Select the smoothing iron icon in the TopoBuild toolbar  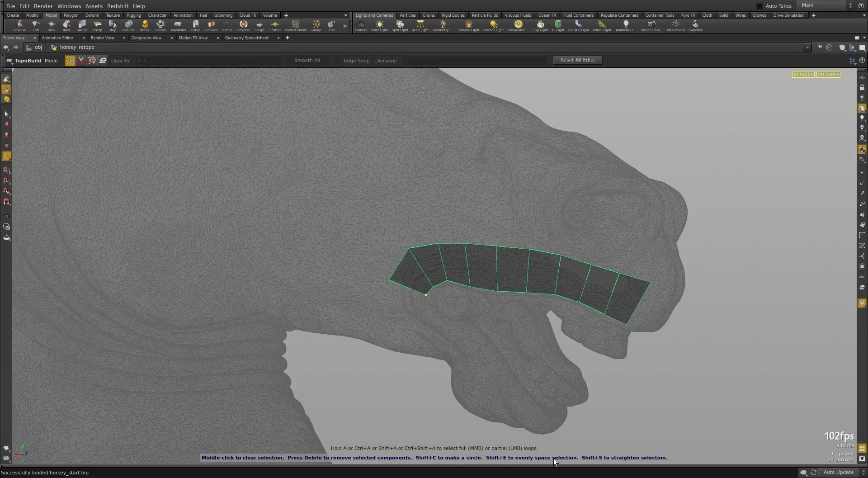[103, 60]
